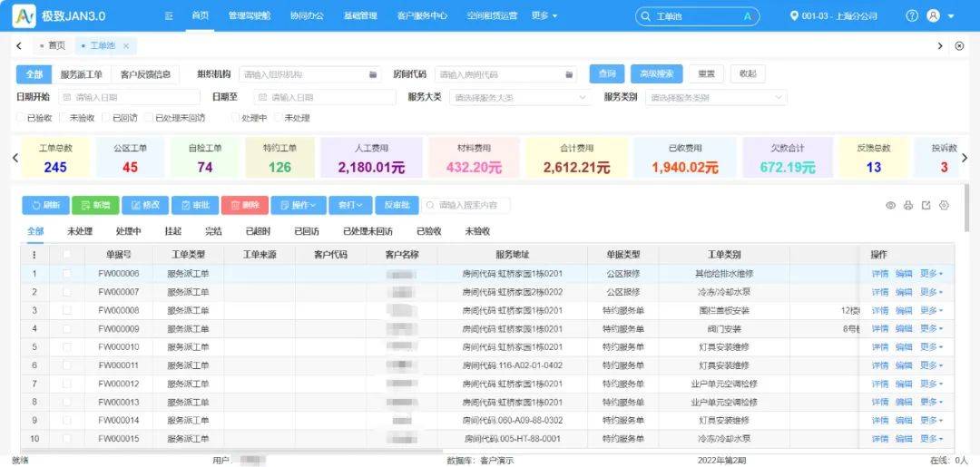Click the print icon above the table
This screenshot has width=980, height=467.
[907, 206]
